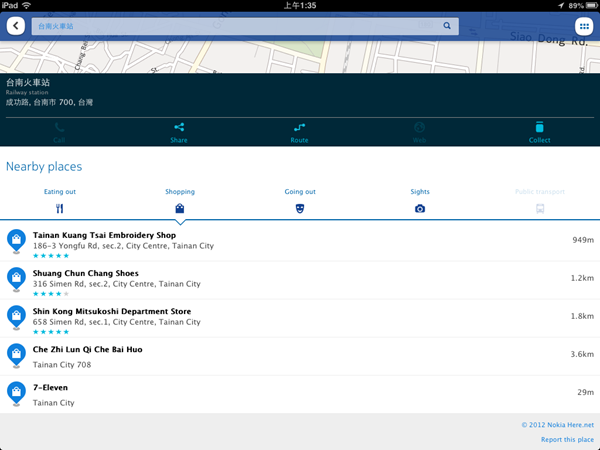Tap the battery indicator in status bar

[x=591, y=5]
